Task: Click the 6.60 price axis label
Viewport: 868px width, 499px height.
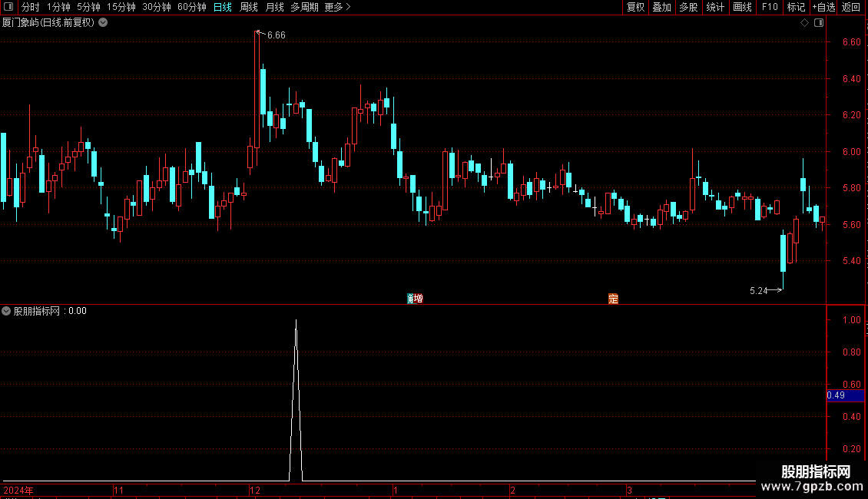Action: 851,42
